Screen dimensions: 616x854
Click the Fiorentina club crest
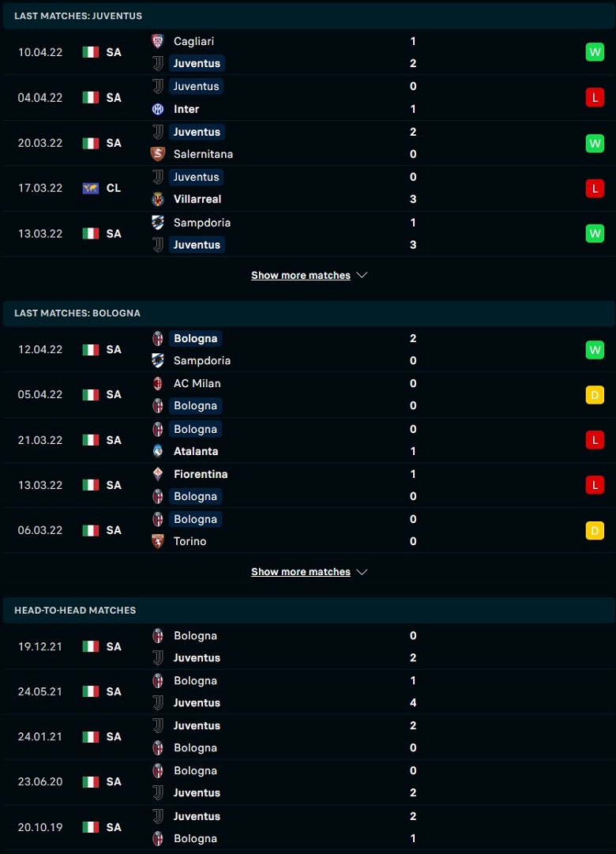158,474
